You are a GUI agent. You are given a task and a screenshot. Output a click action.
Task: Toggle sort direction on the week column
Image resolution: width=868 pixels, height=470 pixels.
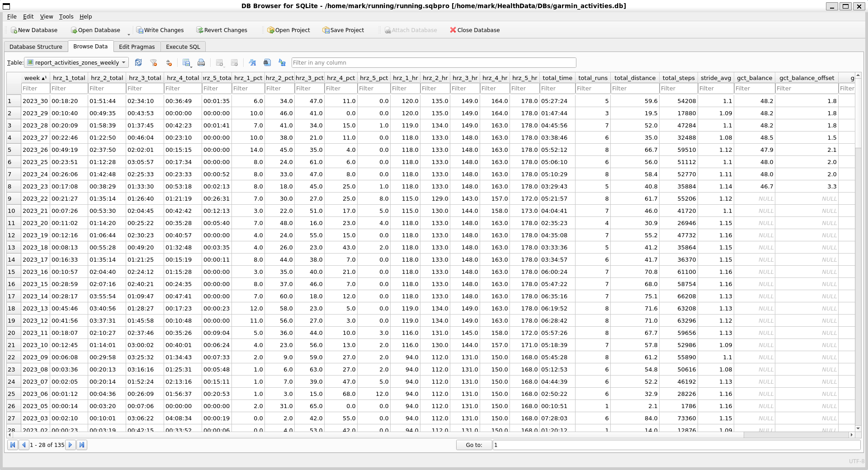(35, 78)
